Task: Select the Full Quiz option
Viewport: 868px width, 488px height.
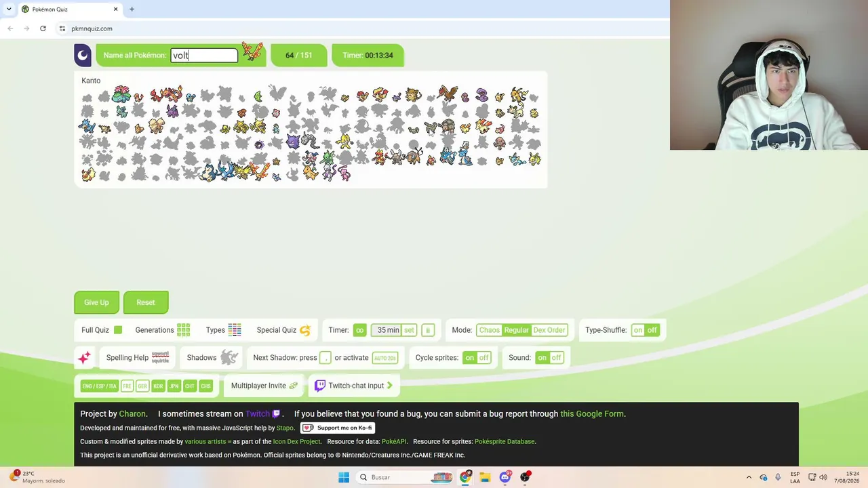Action: tap(102, 330)
